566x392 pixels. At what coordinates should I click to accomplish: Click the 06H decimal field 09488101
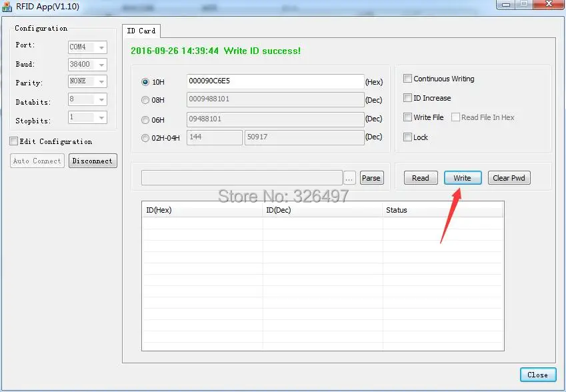275,119
